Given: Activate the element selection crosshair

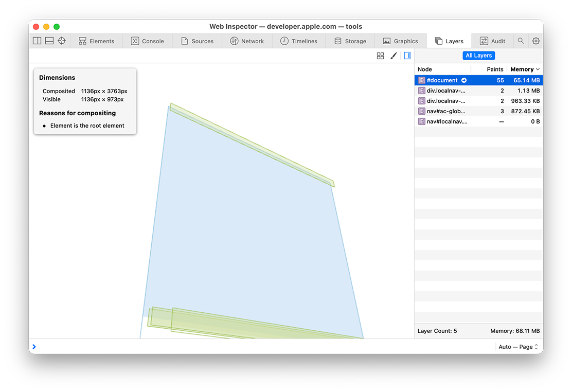Looking at the screenshot, I should point(62,41).
